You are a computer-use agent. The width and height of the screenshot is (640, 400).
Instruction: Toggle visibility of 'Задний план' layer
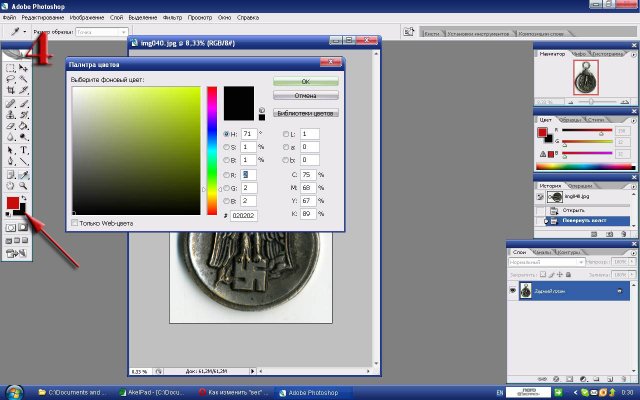pos(513,291)
